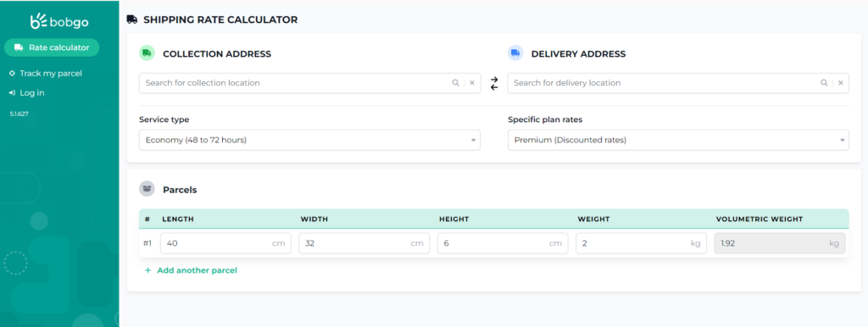Click the WEIGHT column header

click(x=593, y=219)
